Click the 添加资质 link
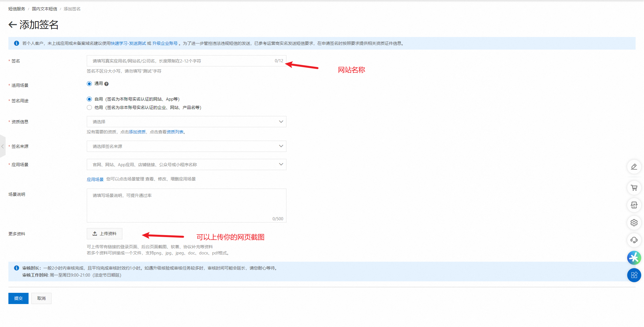This screenshot has width=644, height=327. point(137,132)
